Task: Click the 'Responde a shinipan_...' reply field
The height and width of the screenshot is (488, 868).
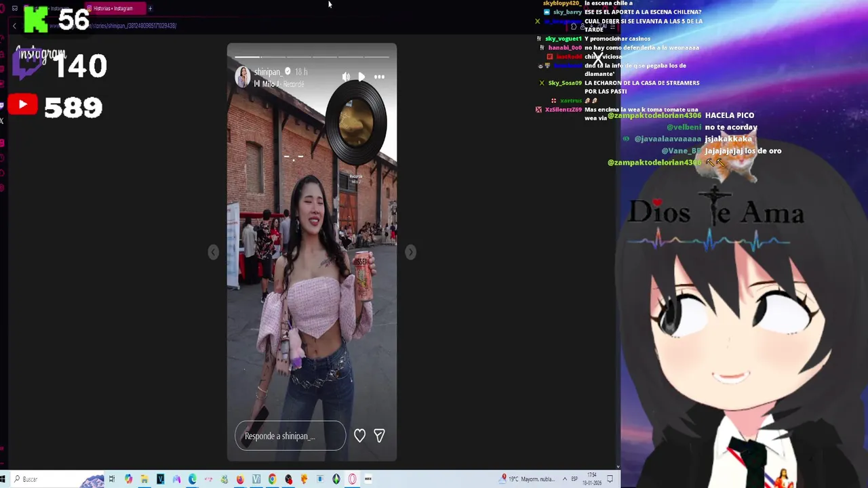Action: (290, 436)
